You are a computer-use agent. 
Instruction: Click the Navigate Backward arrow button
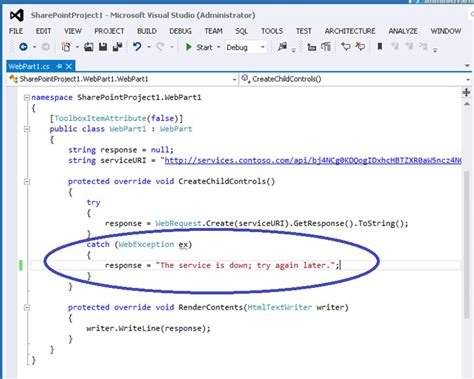pyautogui.click(x=23, y=47)
